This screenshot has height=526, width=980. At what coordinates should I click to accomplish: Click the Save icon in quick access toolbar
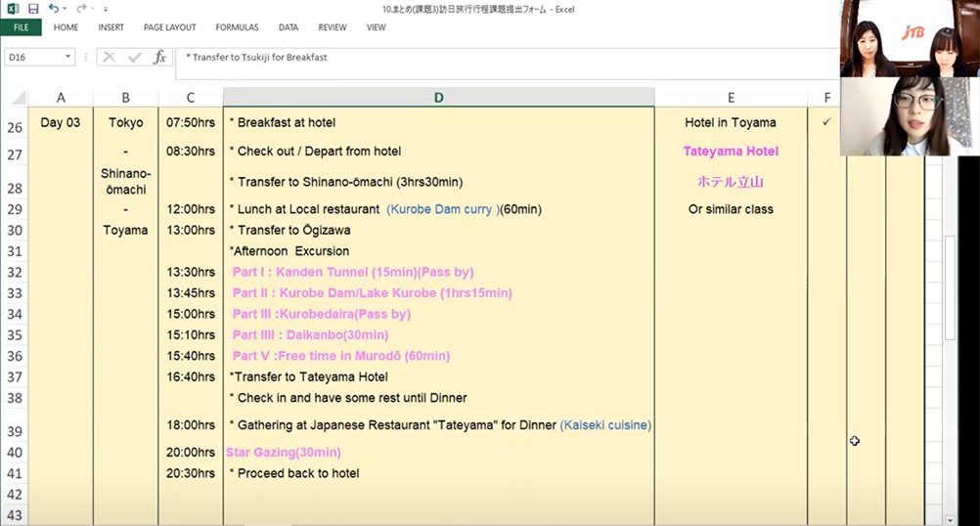tap(33, 9)
